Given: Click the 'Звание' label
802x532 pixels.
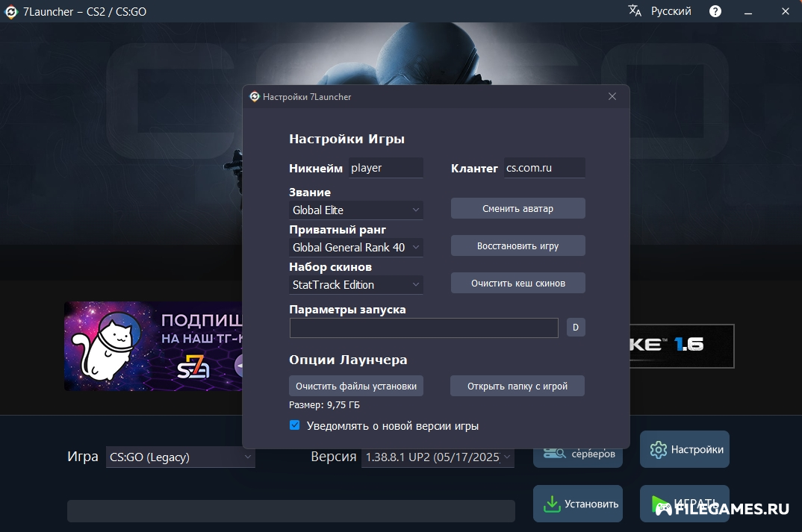Looking at the screenshot, I should click(x=310, y=193).
